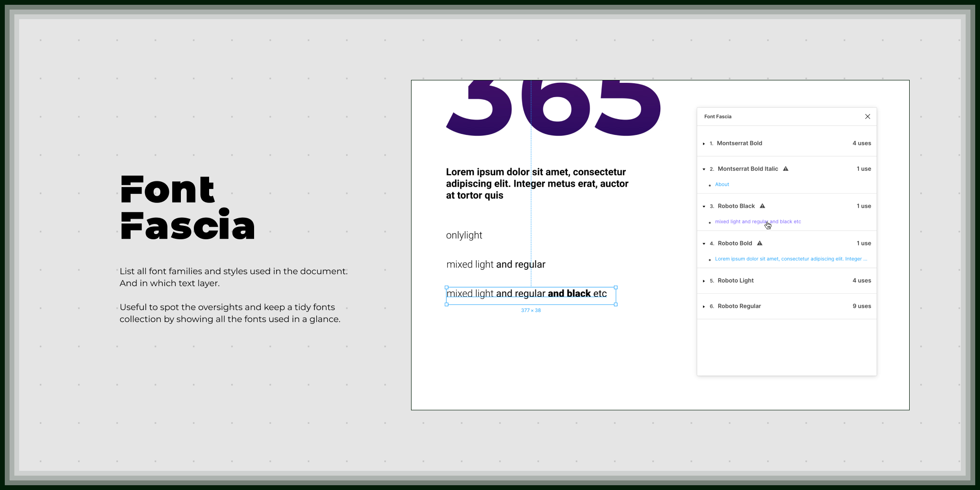Screen dimensions: 980x490
Task: Select the Lorem ipsum layer link
Action: click(x=791, y=259)
